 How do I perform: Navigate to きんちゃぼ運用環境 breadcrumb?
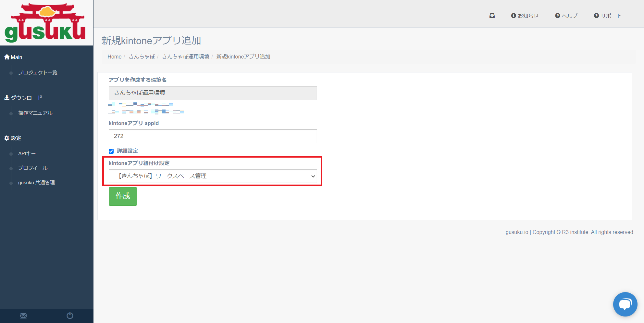(x=186, y=57)
